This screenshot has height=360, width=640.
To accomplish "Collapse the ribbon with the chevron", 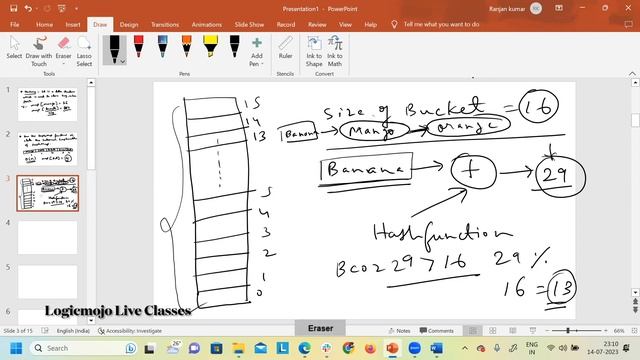I will (x=632, y=73).
